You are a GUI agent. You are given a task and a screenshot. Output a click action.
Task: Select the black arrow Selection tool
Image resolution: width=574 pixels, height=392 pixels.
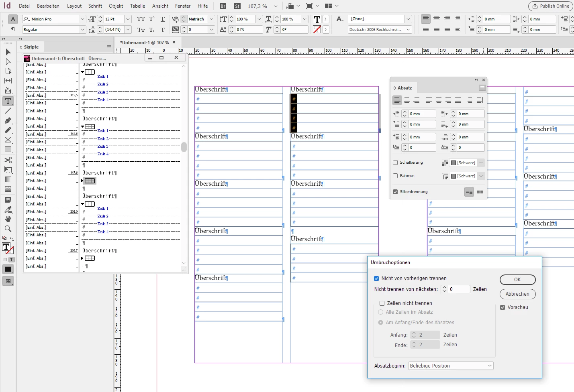click(8, 52)
